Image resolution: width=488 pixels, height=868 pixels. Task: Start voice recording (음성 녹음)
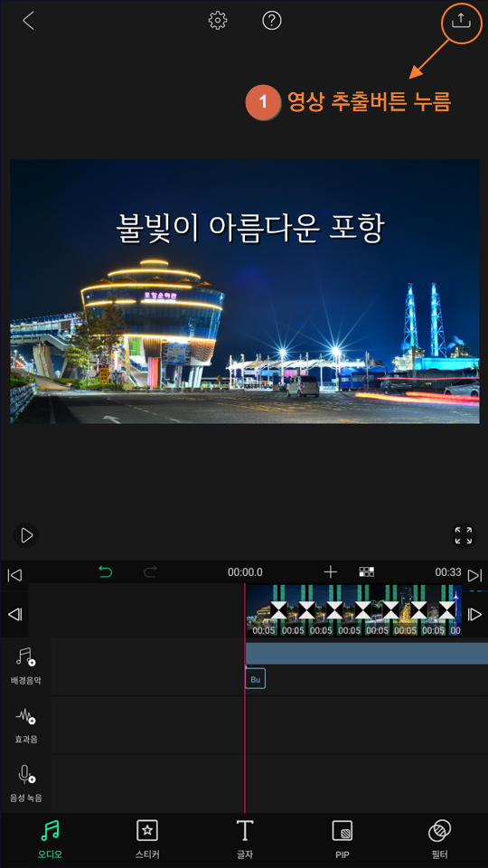[x=26, y=783]
